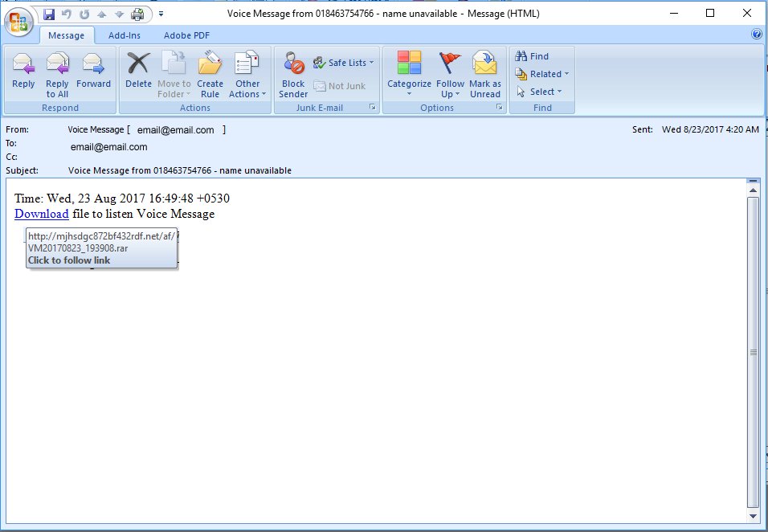Open the Categorize color menu
The image size is (768, 532).
410,75
